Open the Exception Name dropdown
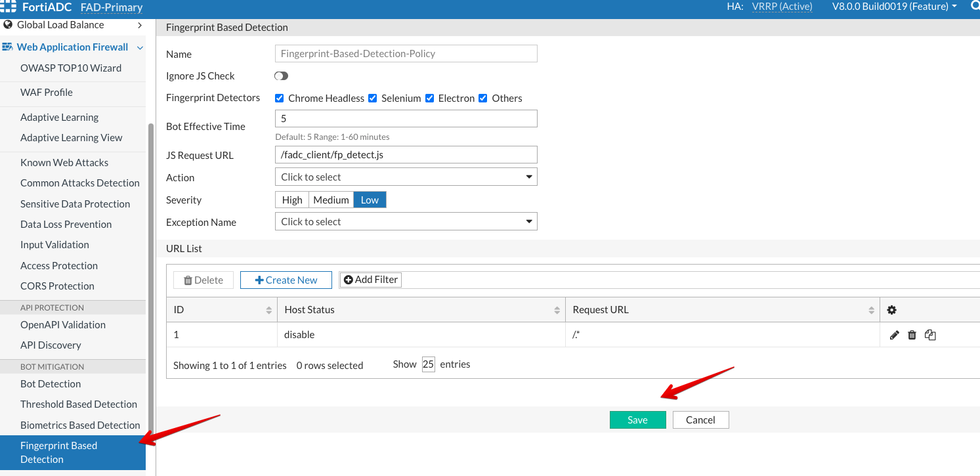 pos(406,222)
